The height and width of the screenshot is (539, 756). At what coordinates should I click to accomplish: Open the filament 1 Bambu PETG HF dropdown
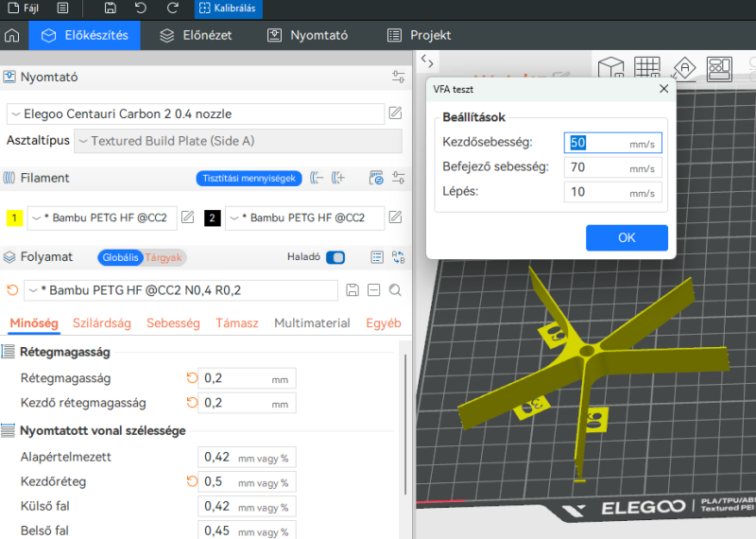102,218
